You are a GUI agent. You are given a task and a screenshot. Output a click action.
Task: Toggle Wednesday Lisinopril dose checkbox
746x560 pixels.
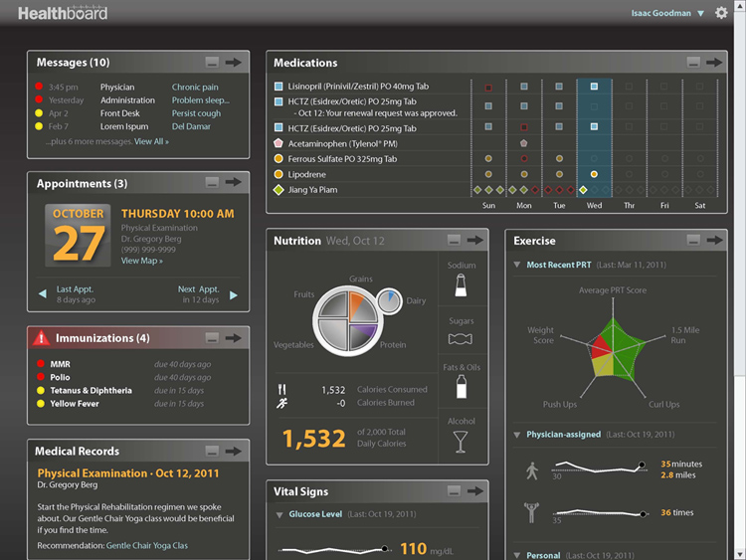(x=594, y=87)
